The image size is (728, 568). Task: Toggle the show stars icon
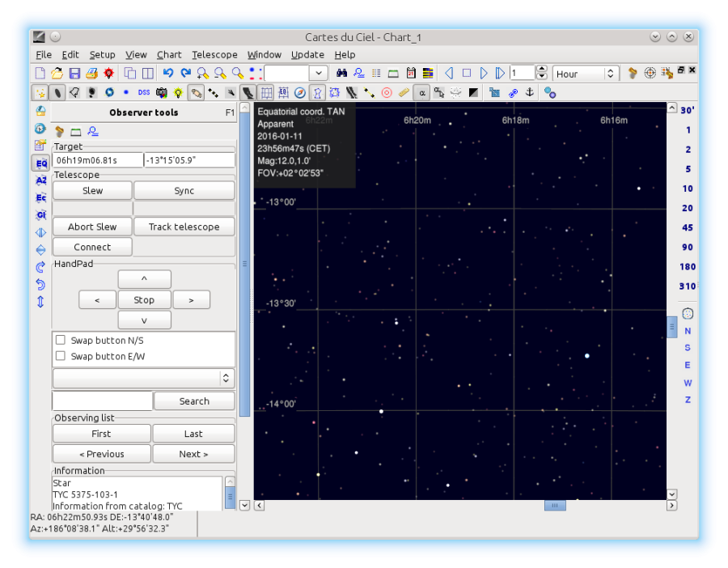click(40, 93)
